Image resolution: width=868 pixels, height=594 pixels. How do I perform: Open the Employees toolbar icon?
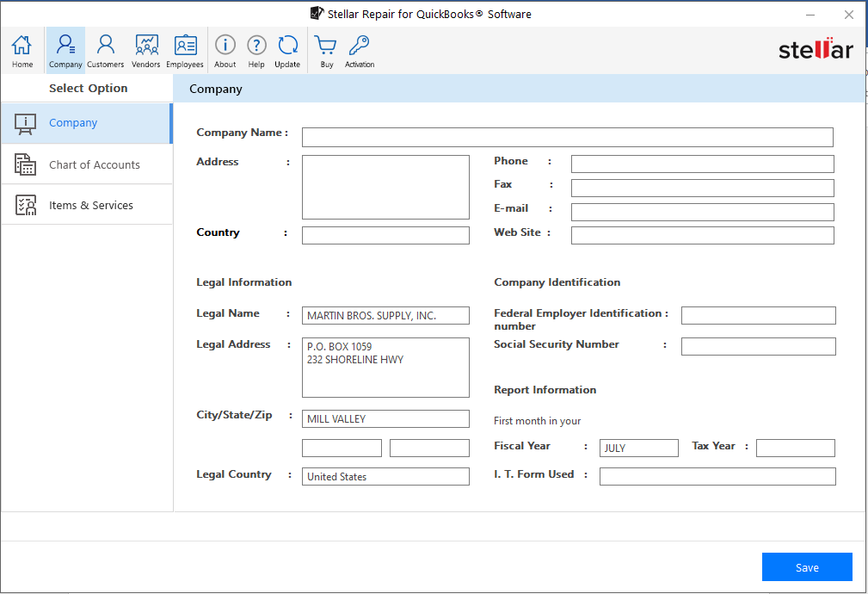[x=185, y=51]
